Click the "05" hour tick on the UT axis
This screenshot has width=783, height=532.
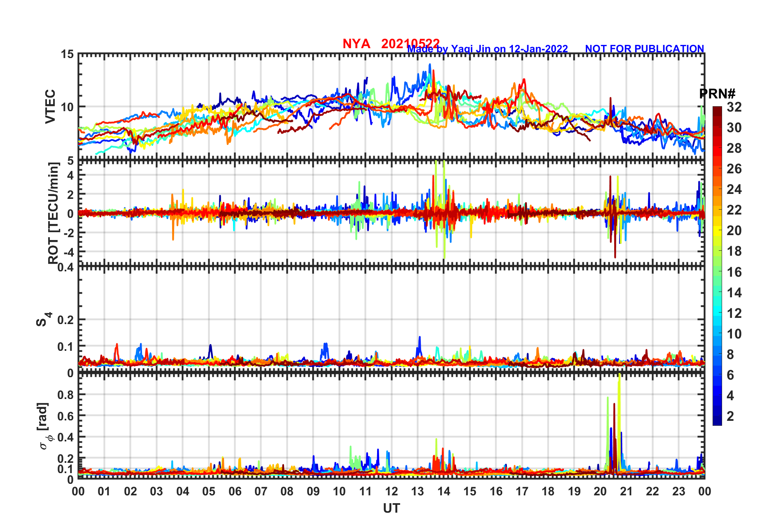209,491
